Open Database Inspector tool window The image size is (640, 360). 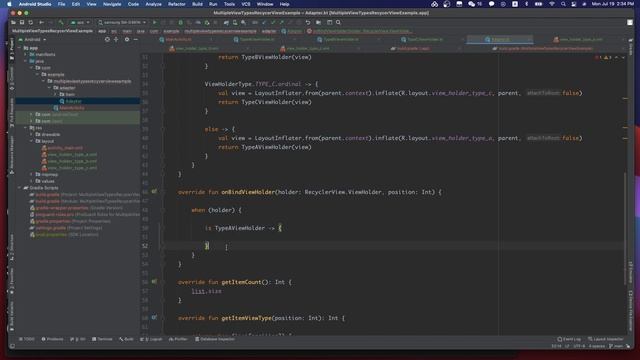pyautogui.click(x=215, y=339)
